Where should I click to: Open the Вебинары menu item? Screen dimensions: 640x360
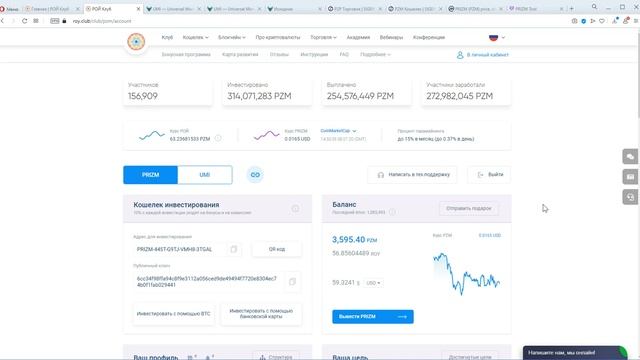(391, 38)
